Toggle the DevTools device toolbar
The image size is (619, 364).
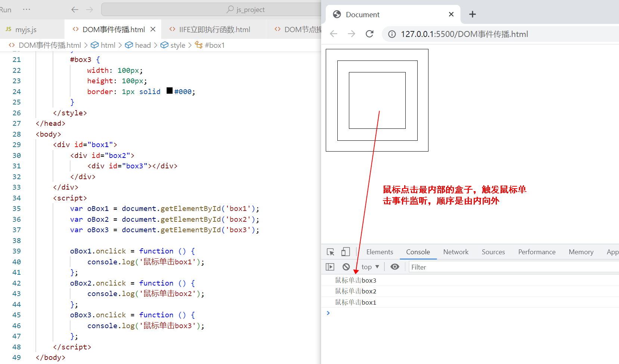[346, 252]
